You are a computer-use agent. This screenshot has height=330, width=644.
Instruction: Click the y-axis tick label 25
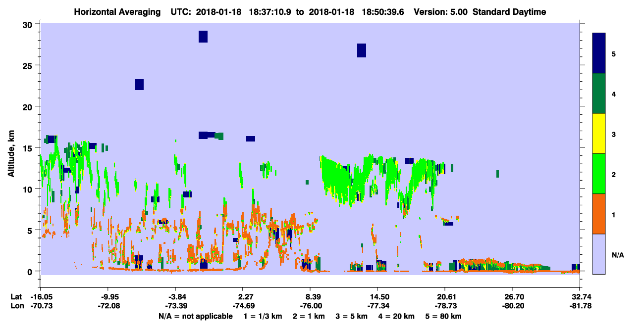(29, 66)
